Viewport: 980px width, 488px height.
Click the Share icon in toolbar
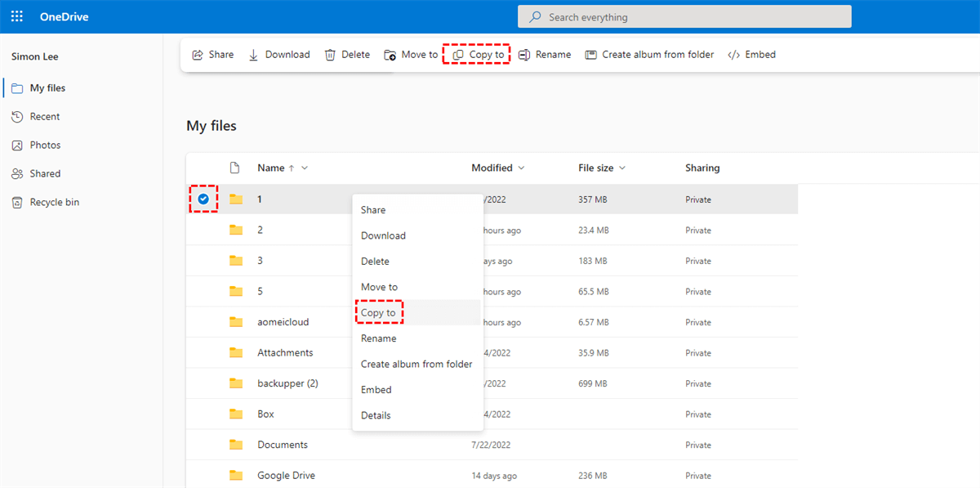(x=198, y=55)
